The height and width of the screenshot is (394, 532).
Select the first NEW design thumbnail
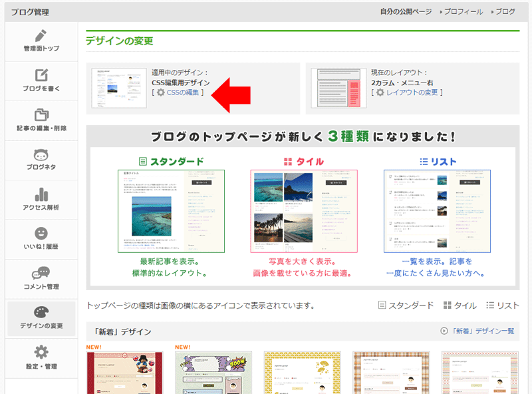124,373
